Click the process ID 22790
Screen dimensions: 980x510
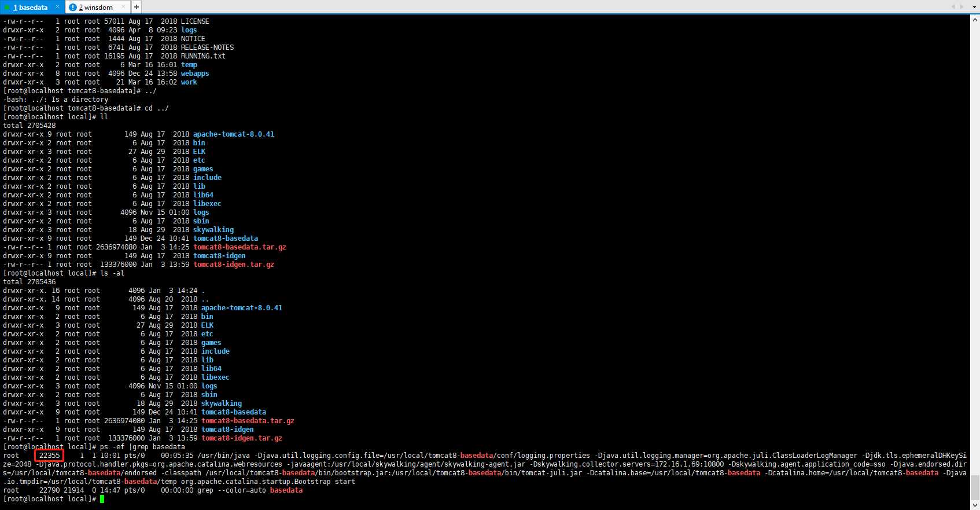[x=49, y=490]
